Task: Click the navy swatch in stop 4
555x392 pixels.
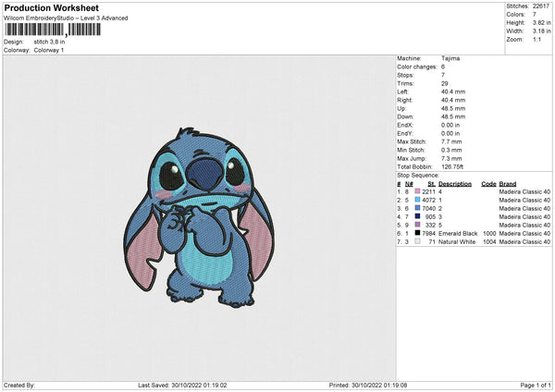Action: [x=418, y=216]
